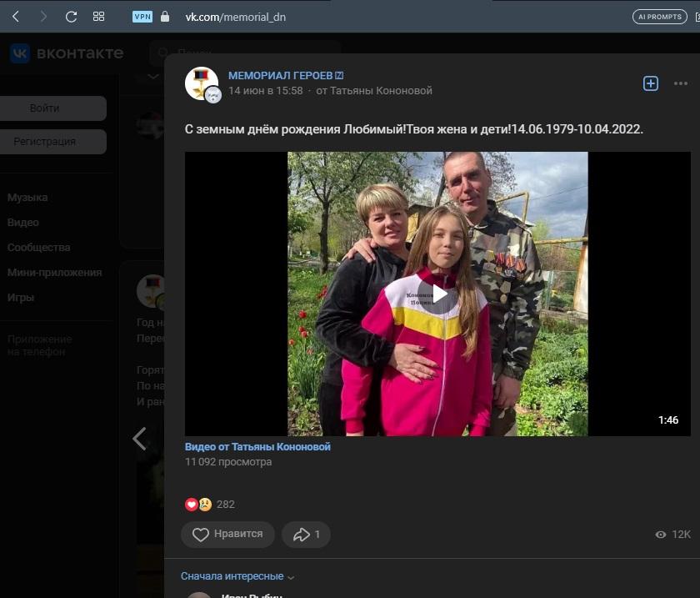
Task: Select the vk.com/memorial_dn address bar URL
Action: coord(235,17)
